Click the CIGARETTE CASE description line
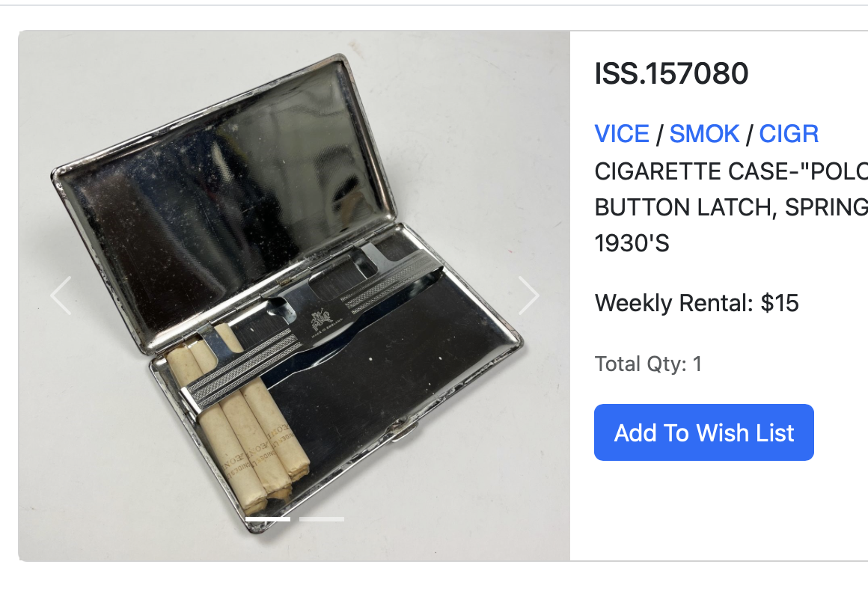The height and width of the screenshot is (597, 868). [731, 171]
